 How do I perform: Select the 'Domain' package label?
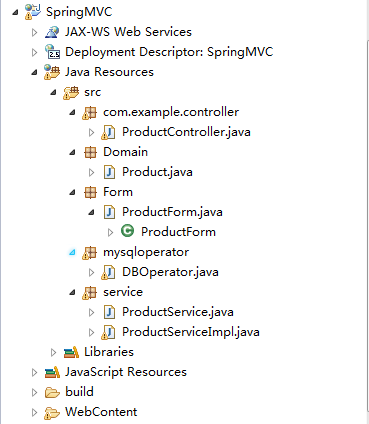(125, 152)
